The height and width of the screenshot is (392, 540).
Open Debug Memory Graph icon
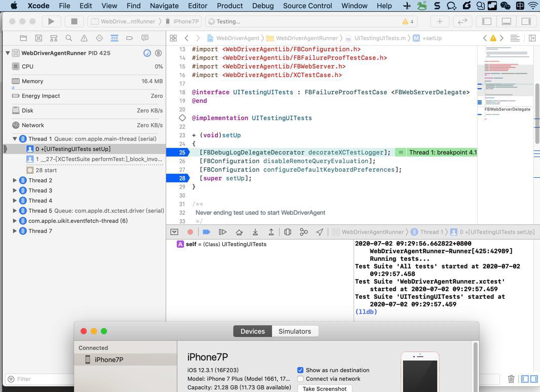(303, 232)
